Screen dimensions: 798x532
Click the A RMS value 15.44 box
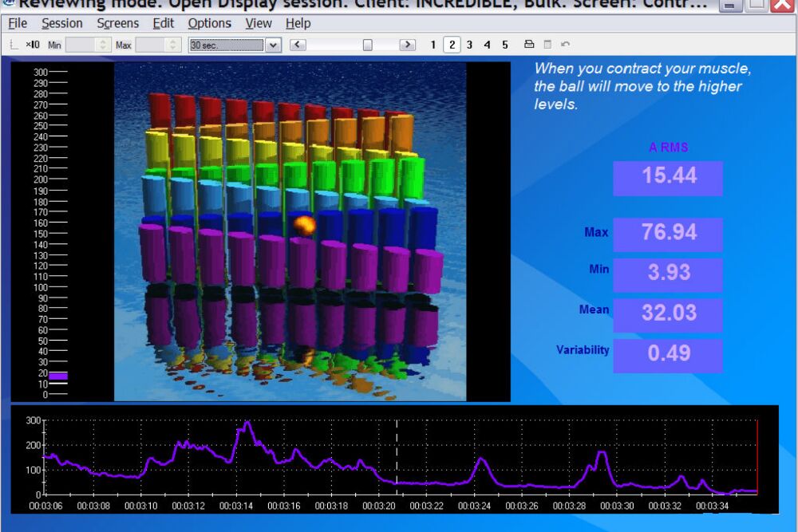(668, 177)
